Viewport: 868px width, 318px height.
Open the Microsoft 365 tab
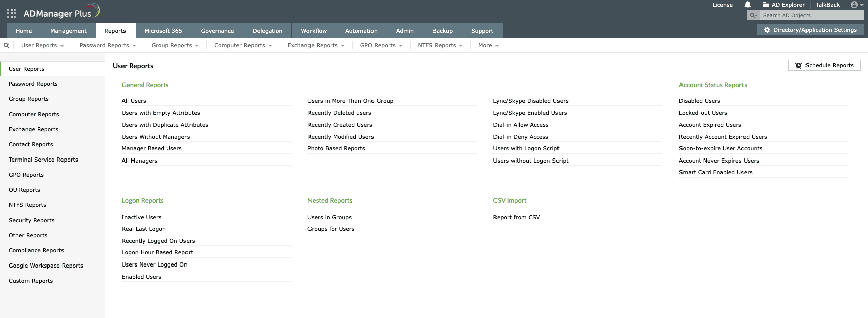pos(163,31)
